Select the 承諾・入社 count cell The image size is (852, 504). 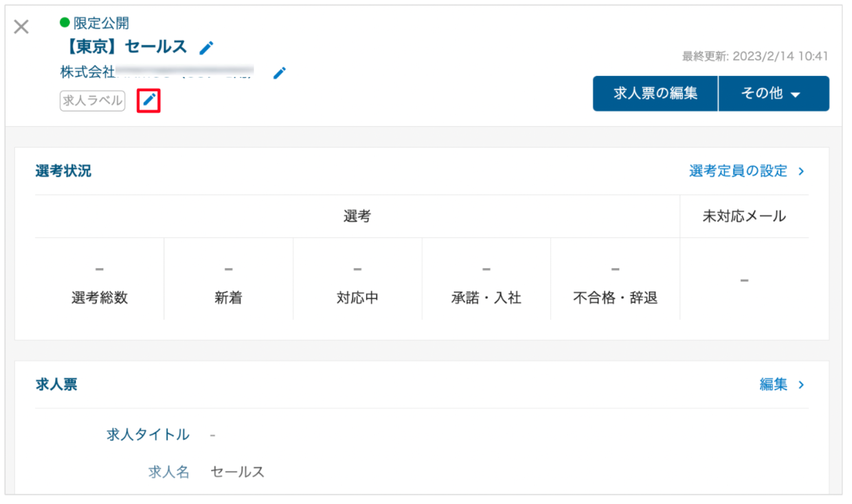tap(486, 280)
